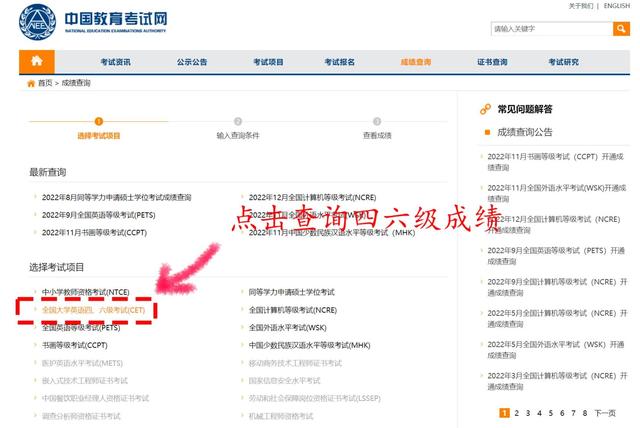
Task: Select step 1 选择考试项目 marker
Action: (98, 121)
